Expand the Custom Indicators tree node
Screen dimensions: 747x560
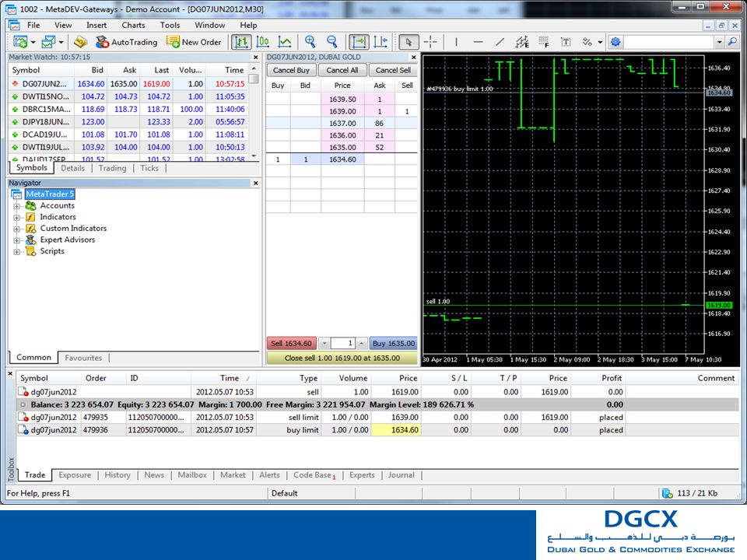click(x=16, y=229)
